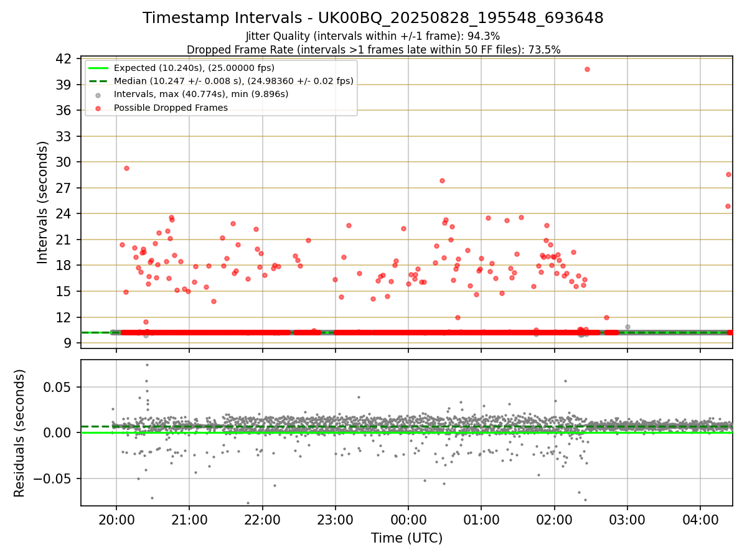The height and width of the screenshot is (560, 747).
Task: Click the "Residuals (seconds)" y-axis label
Action: 20,433
